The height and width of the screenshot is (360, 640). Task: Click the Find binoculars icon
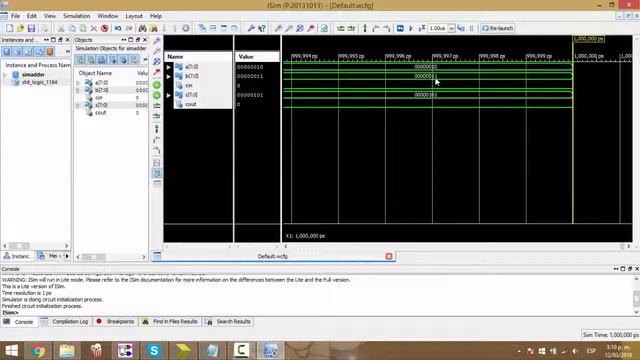click(x=142, y=28)
